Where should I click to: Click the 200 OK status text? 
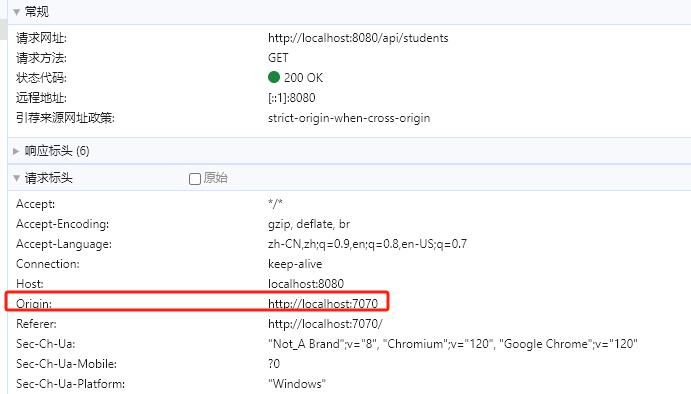pyautogui.click(x=303, y=78)
